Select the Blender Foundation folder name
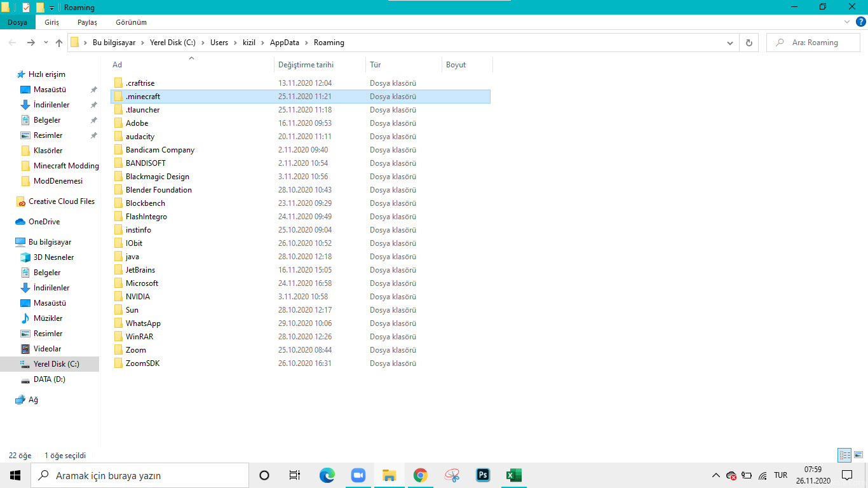 click(x=159, y=190)
